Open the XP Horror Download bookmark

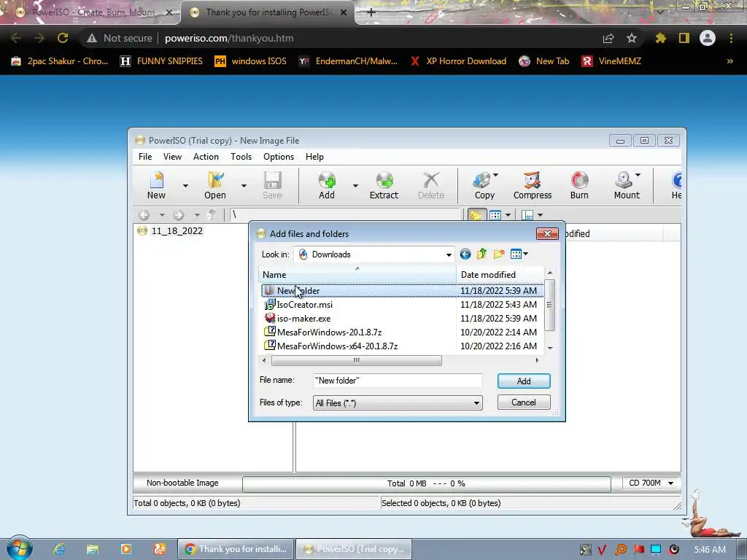click(458, 61)
